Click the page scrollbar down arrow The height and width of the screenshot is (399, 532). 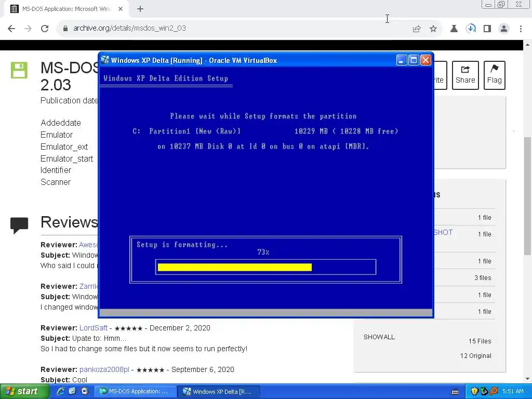pyautogui.click(x=528, y=379)
